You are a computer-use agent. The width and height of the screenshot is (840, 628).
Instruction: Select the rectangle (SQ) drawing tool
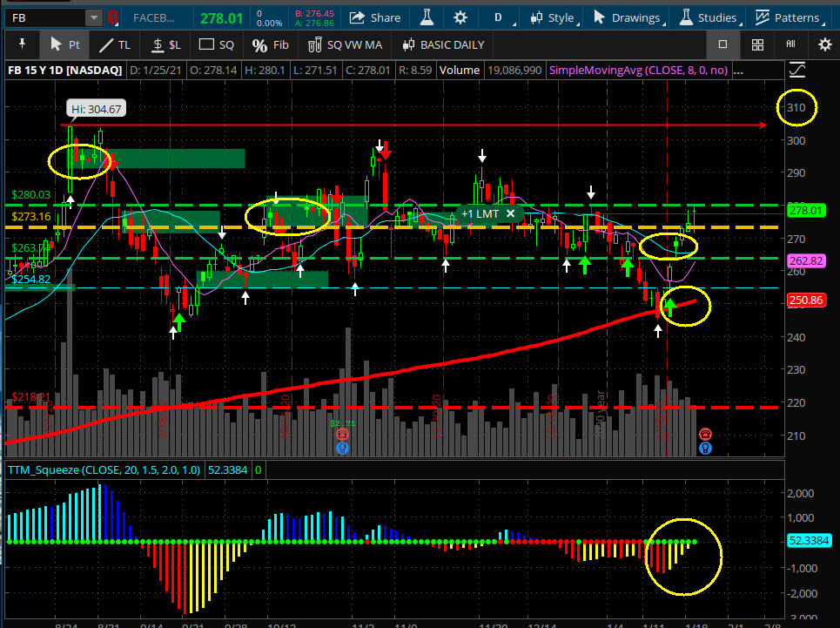click(x=217, y=44)
